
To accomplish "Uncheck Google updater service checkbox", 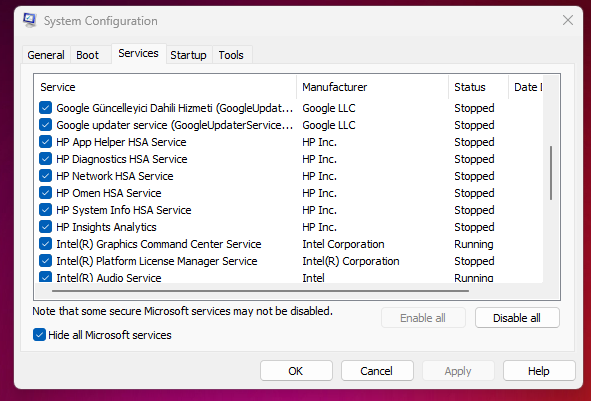I will tap(46, 125).
